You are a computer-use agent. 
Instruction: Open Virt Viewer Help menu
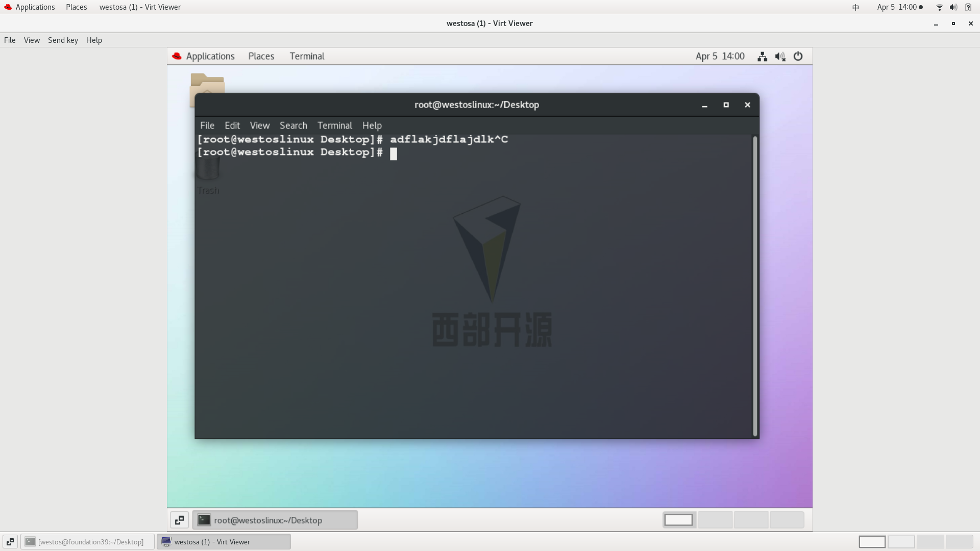94,40
